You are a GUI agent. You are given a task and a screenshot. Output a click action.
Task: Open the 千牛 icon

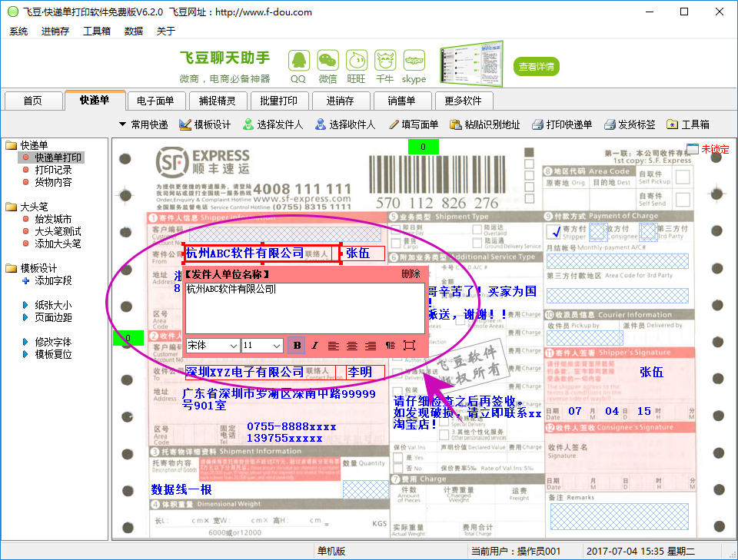point(385,61)
